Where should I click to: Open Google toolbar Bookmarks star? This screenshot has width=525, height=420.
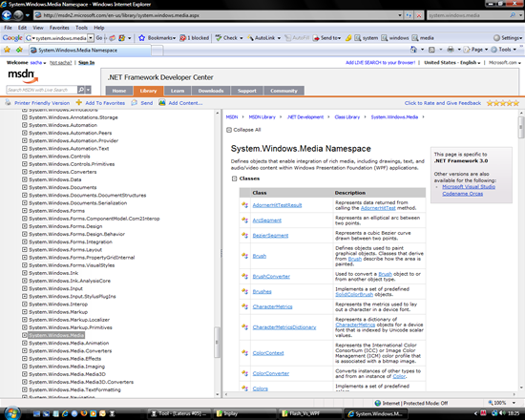141,38
